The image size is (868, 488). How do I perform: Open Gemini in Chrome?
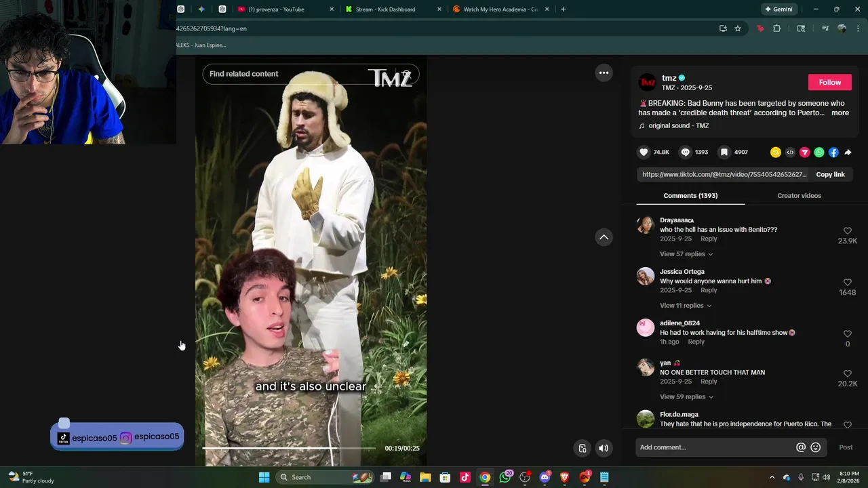coord(778,9)
